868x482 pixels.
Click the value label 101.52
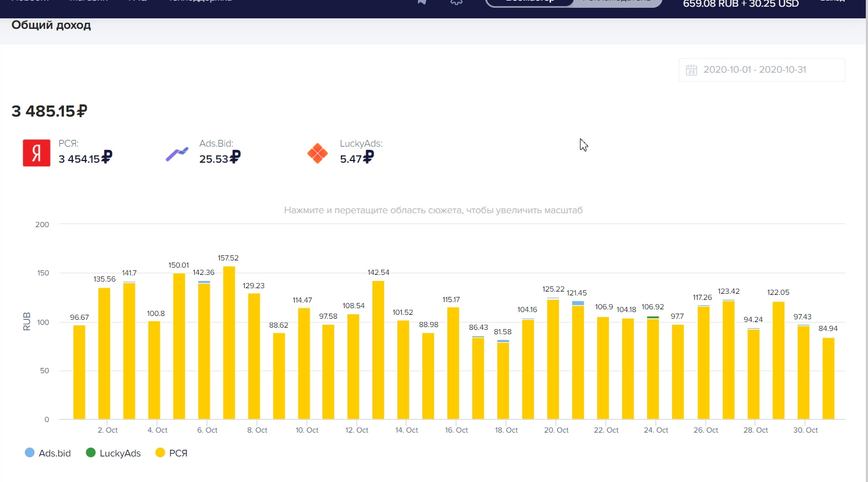[403, 313]
